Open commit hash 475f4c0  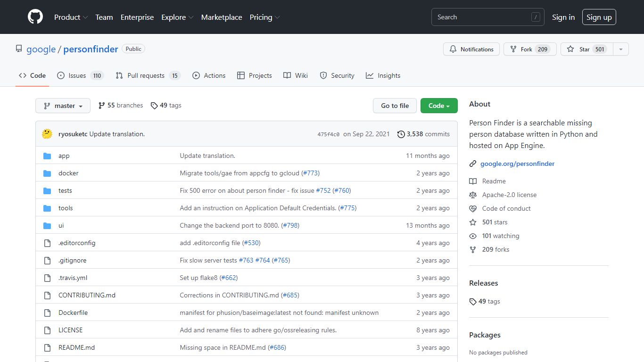pyautogui.click(x=329, y=134)
